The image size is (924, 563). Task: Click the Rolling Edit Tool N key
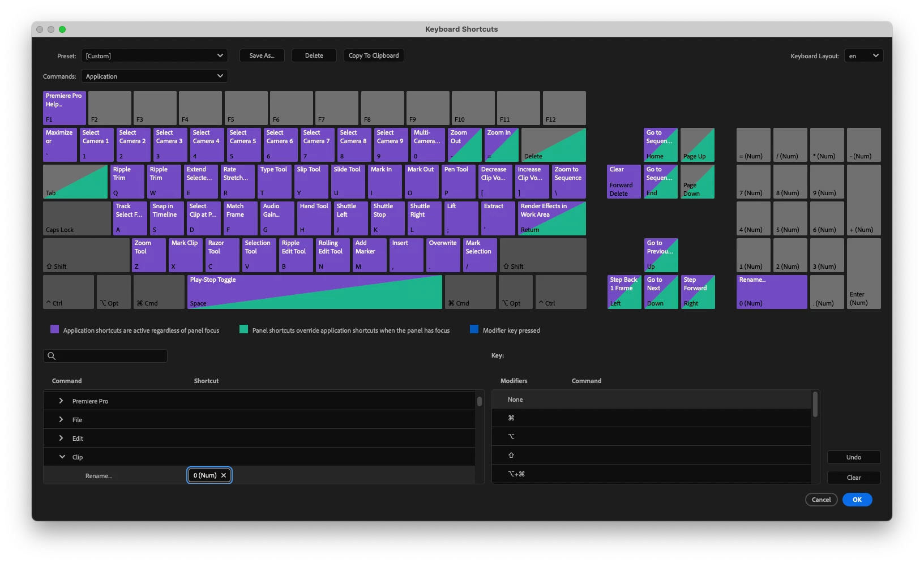click(x=333, y=255)
